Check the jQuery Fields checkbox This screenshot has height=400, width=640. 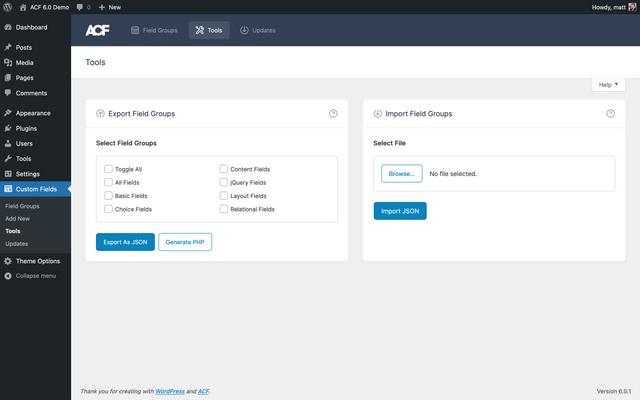pyautogui.click(x=224, y=182)
